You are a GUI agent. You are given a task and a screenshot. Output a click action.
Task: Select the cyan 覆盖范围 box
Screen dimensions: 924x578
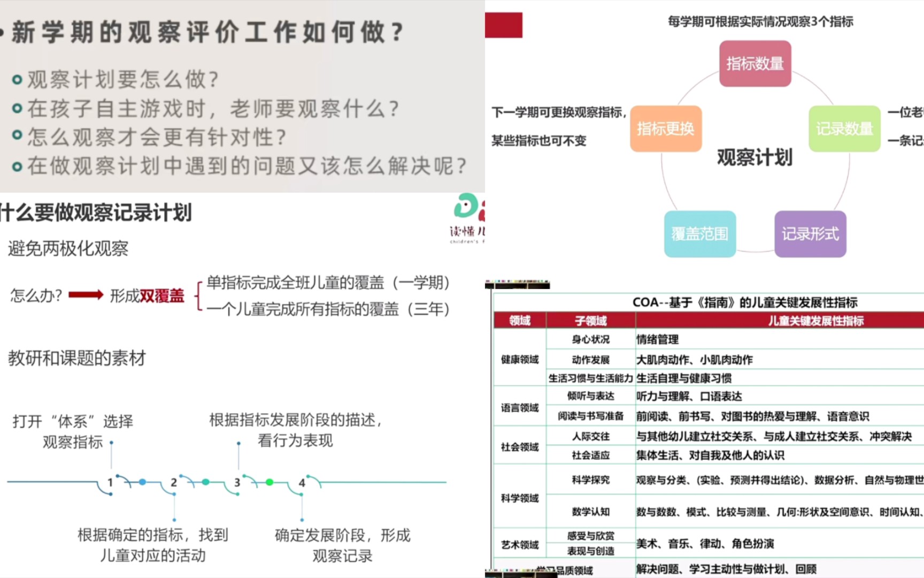[x=700, y=234]
